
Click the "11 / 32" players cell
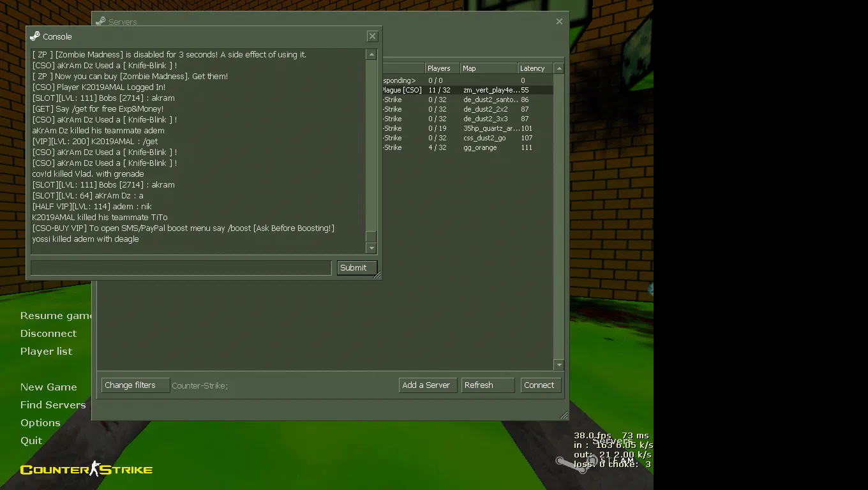[x=439, y=90]
